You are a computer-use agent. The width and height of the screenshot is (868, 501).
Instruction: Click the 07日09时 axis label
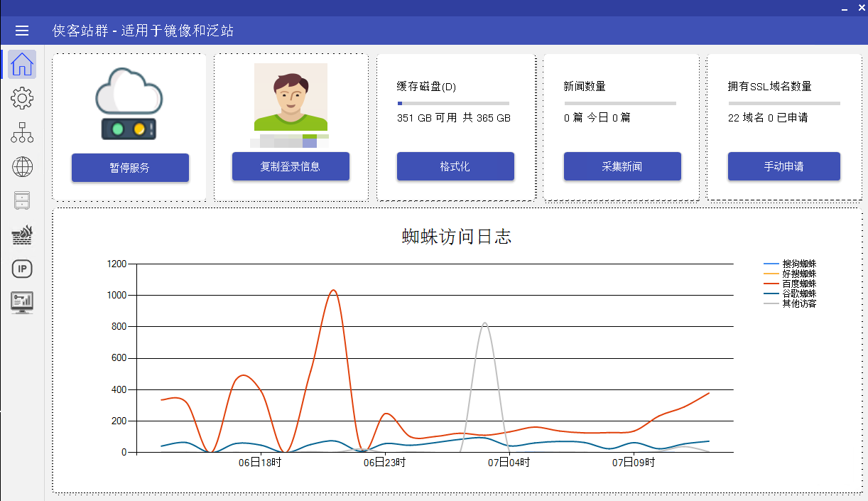[x=634, y=463]
